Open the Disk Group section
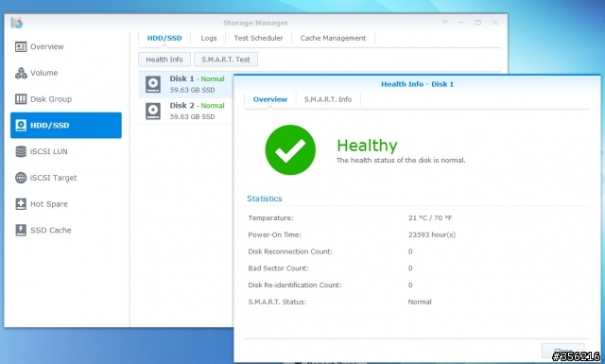Image resolution: width=605 pixels, height=364 pixels. (65, 99)
